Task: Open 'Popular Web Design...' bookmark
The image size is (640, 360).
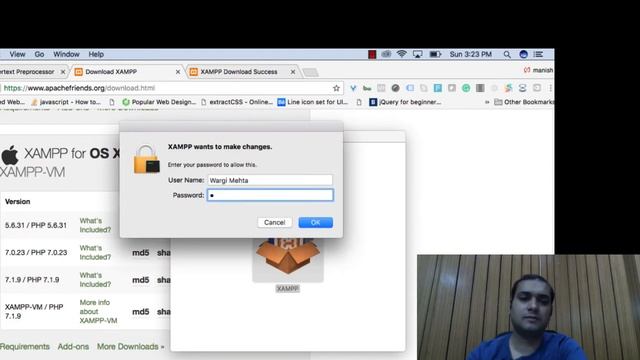Action: pyautogui.click(x=159, y=102)
